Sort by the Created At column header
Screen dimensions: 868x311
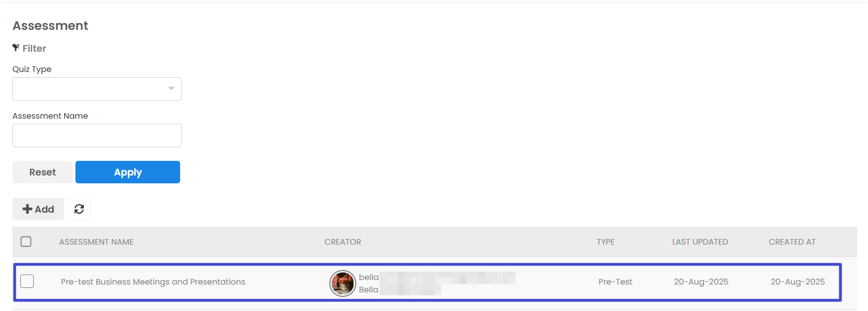(x=792, y=242)
